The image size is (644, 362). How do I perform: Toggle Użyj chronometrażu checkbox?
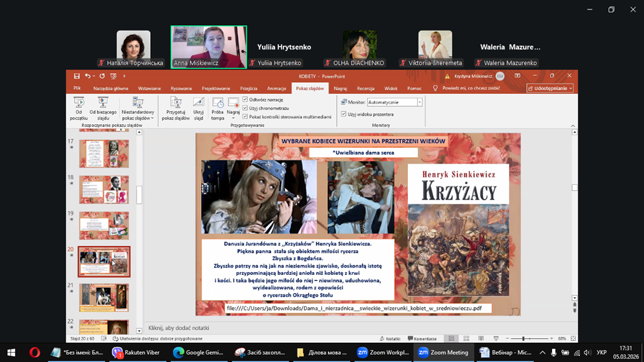245,108
